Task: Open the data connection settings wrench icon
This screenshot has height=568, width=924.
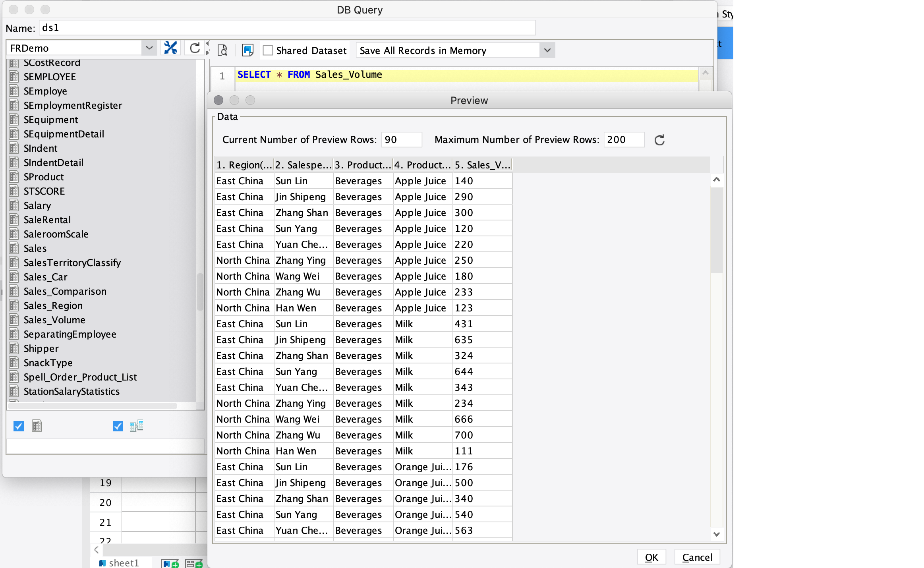Action: 171,48
